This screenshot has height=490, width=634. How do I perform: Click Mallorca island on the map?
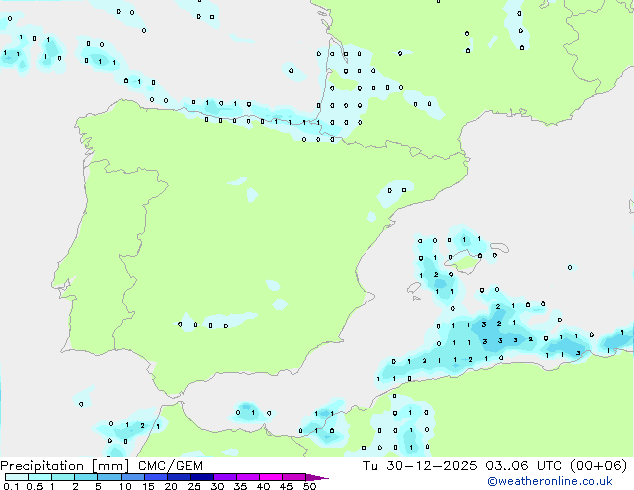[463, 262]
